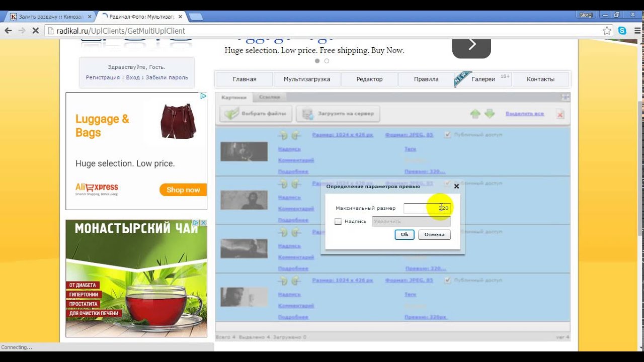Stop page loading in browser toolbar
Image resolution: width=644 pixels, height=362 pixels.
click(x=35, y=31)
